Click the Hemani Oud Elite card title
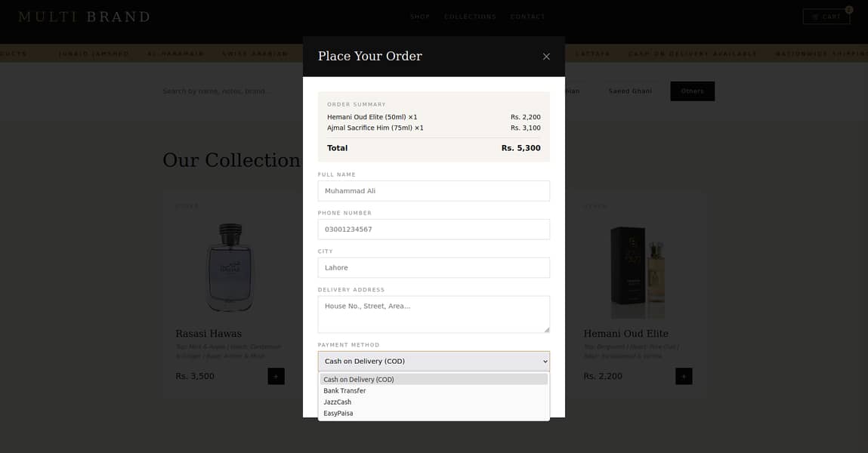The image size is (868, 453). pos(626,334)
